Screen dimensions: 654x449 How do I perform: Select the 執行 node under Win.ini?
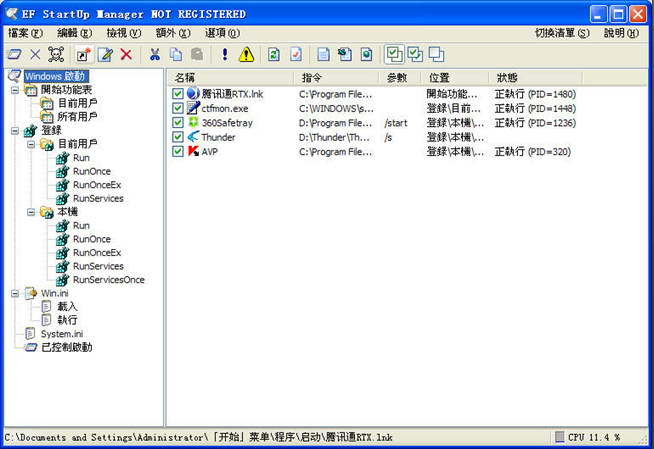(x=67, y=320)
